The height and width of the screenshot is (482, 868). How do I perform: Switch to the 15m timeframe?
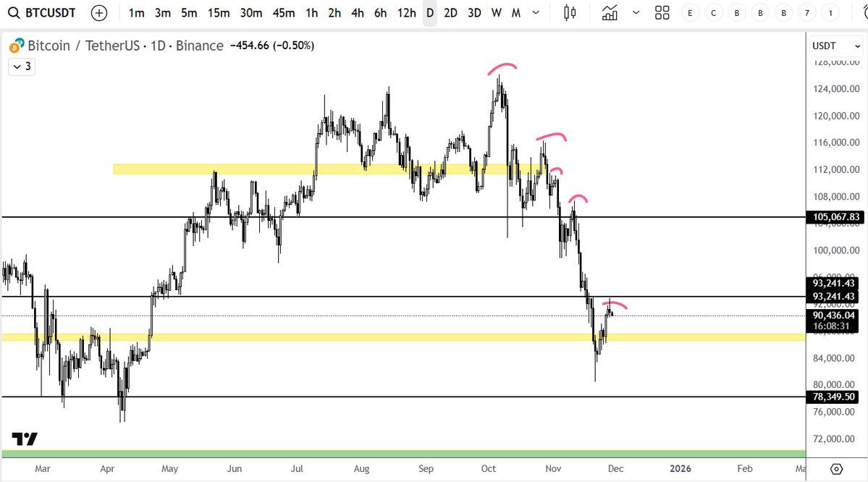point(219,13)
